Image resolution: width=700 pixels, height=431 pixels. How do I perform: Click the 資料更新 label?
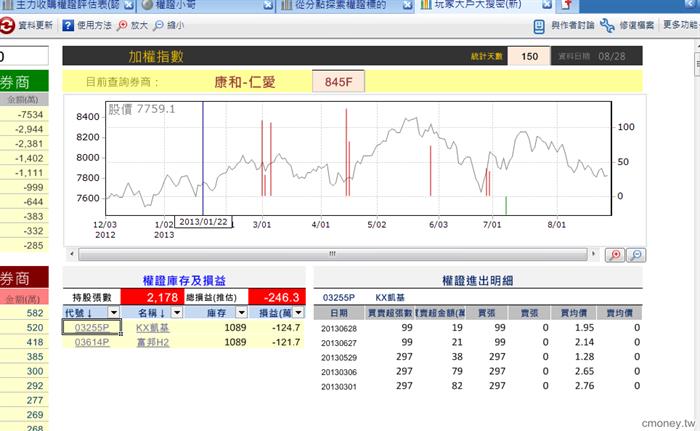pos(36,25)
